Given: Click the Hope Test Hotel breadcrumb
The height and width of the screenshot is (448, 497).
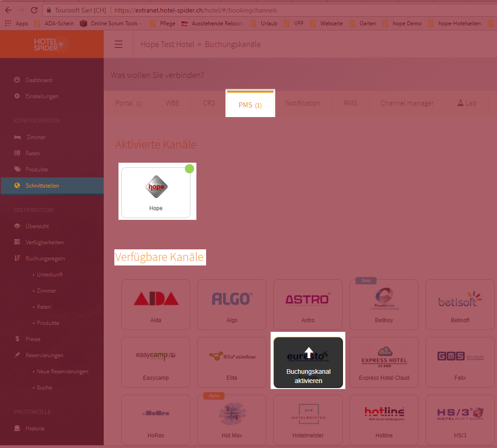Looking at the screenshot, I should pos(167,44).
